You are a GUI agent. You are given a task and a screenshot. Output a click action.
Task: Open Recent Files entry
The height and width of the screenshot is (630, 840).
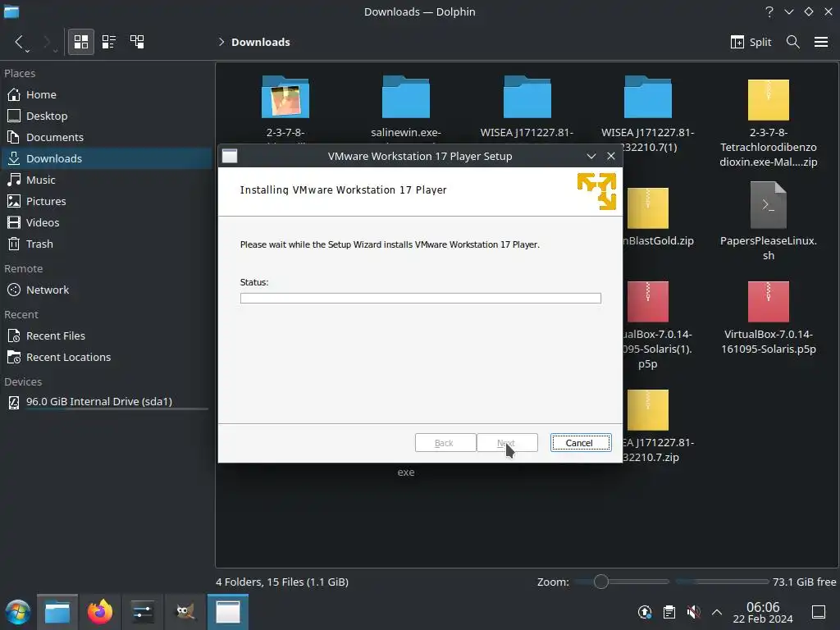click(107, 336)
